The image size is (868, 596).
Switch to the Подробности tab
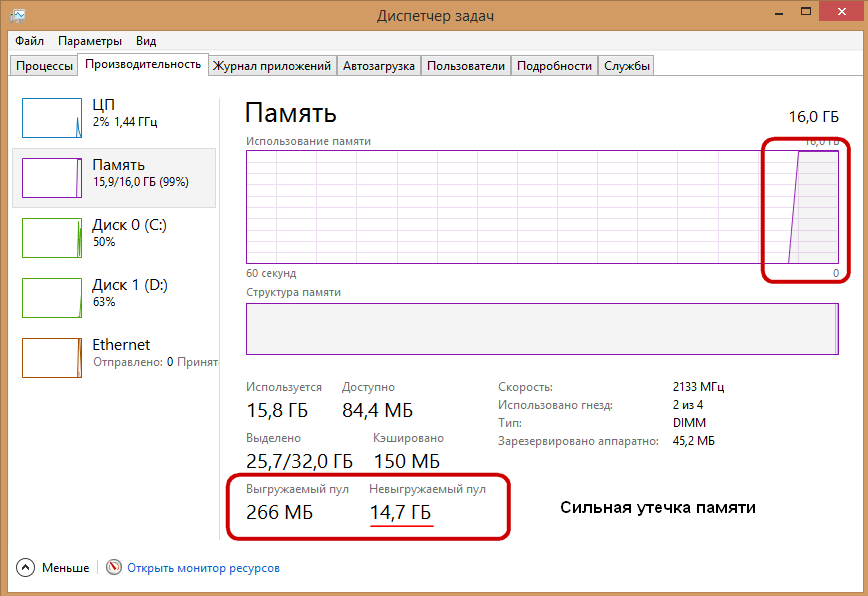(554, 66)
